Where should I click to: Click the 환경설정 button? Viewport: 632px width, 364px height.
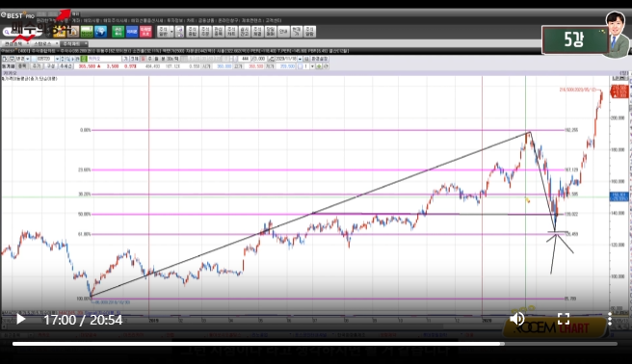(319, 59)
